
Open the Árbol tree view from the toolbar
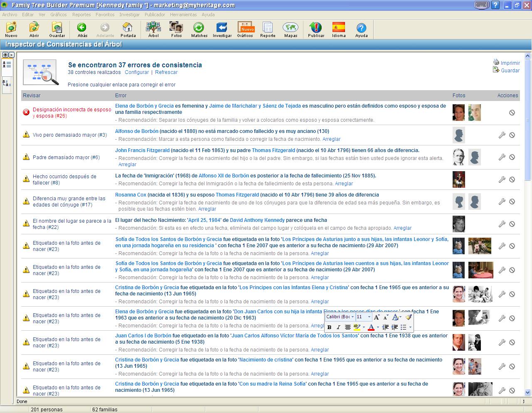click(x=153, y=30)
